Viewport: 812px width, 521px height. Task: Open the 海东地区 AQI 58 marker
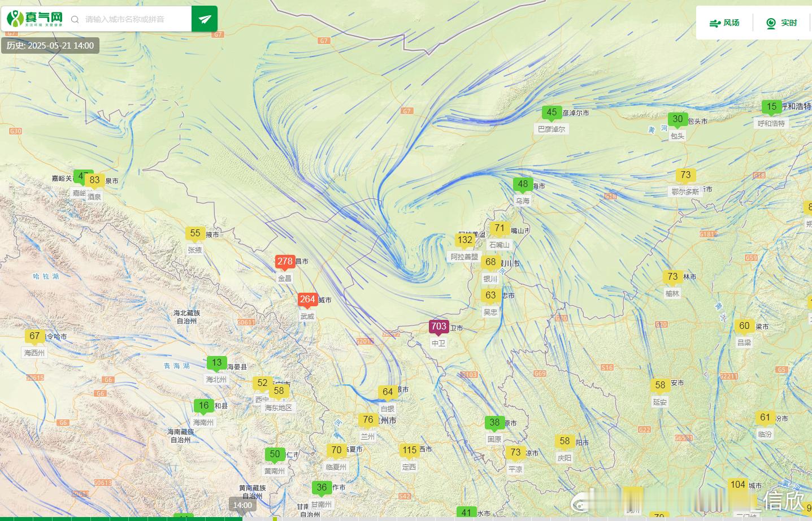pyautogui.click(x=279, y=391)
